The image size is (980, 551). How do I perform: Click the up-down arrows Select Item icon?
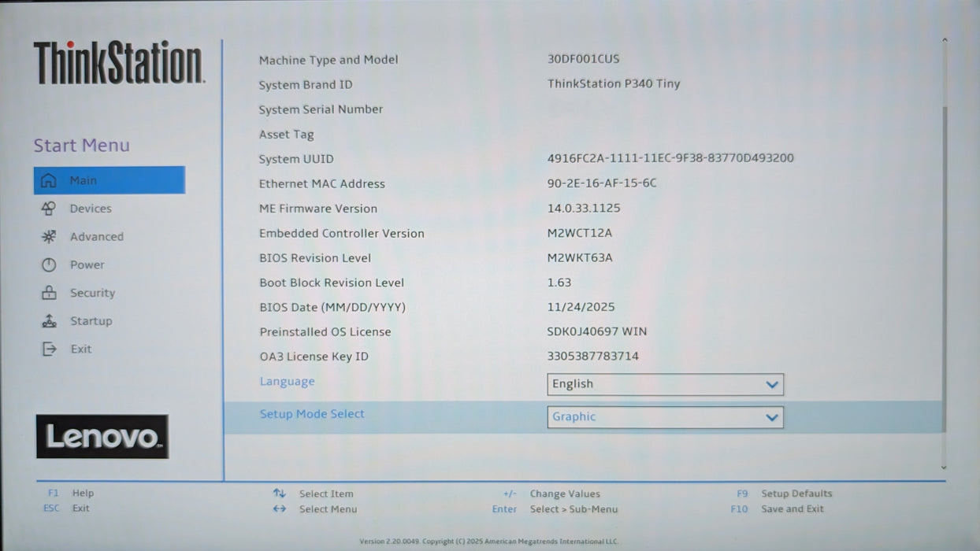tap(279, 494)
